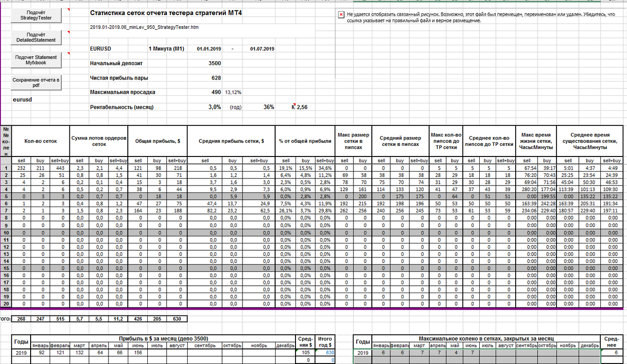Select the yearly profitability 36%

tap(269, 107)
